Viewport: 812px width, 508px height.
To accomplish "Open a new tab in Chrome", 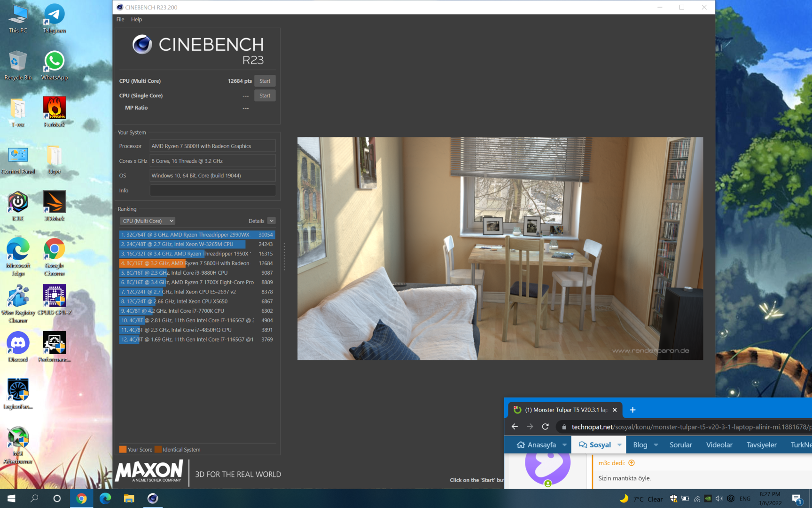I will point(632,410).
